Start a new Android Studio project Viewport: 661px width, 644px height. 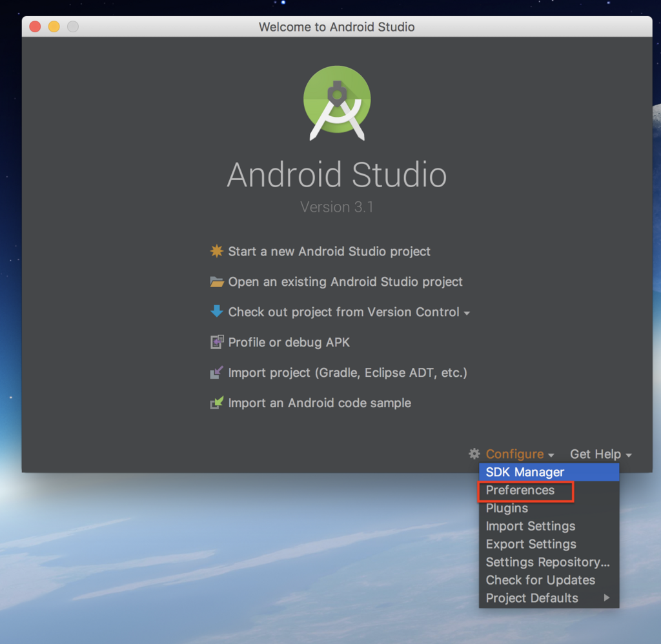329,251
